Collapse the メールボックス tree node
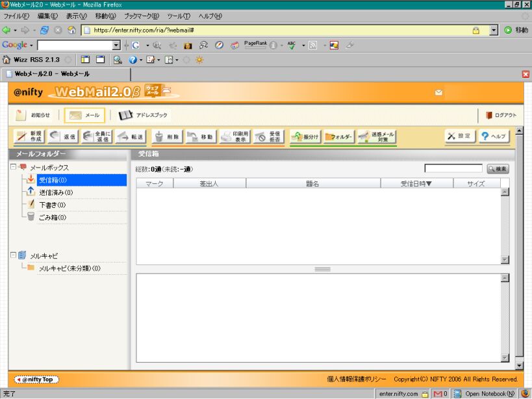Image resolution: width=532 pixels, height=399 pixels. pyautogui.click(x=13, y=166)
